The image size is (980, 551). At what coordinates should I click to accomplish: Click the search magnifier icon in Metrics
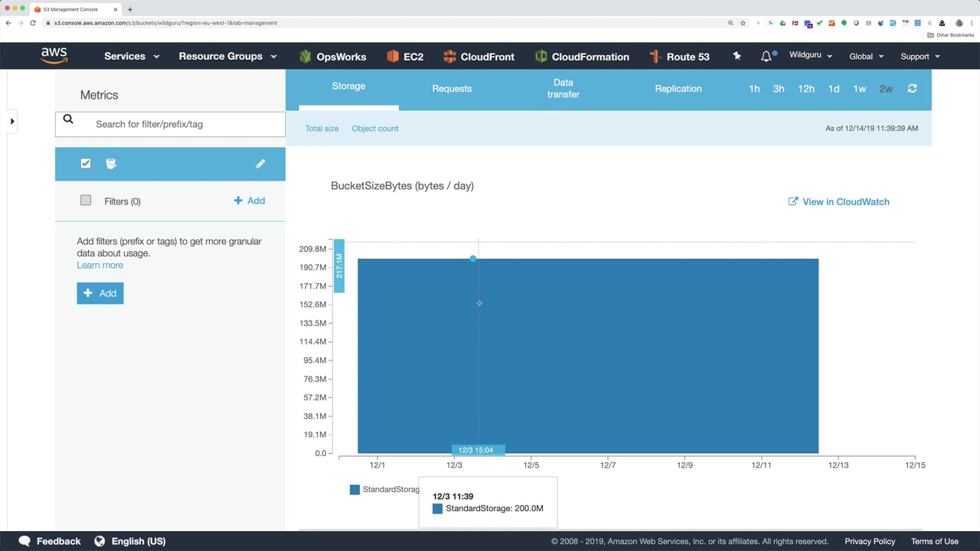tap(68, 119)
